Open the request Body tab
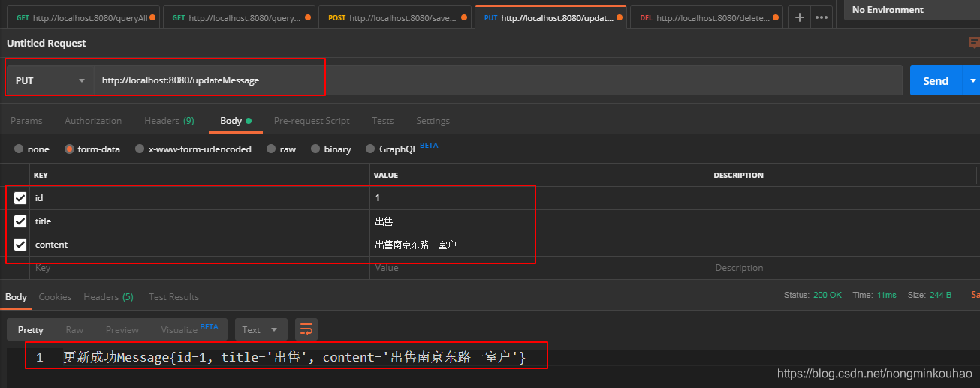The image size is (980, 388). point(235,120)
